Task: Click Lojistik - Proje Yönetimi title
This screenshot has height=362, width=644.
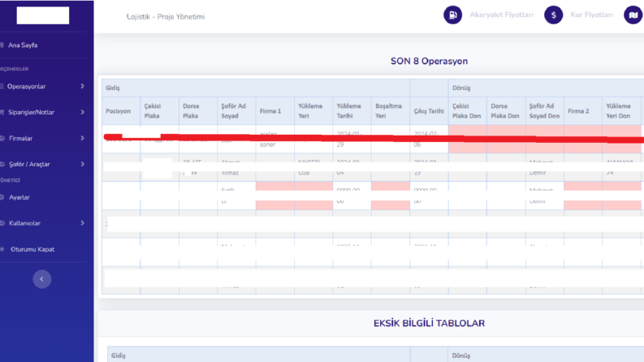Action: [x=166, y=17]
